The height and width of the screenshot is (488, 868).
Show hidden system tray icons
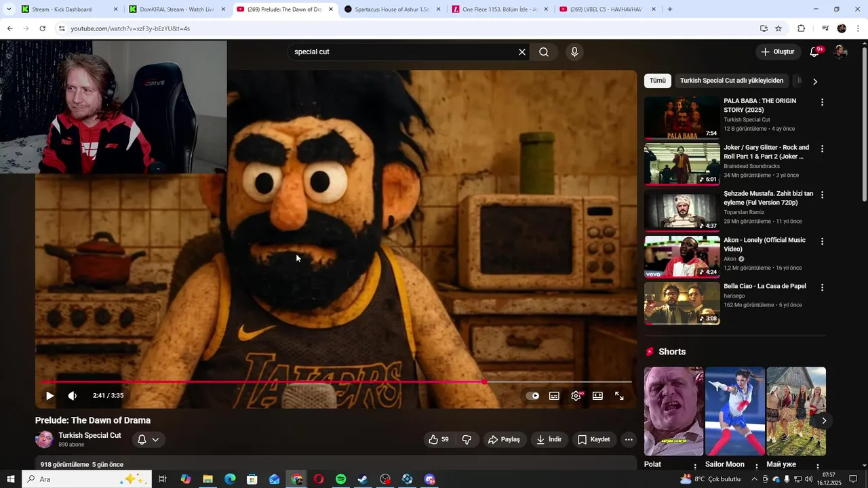point(755,479)
